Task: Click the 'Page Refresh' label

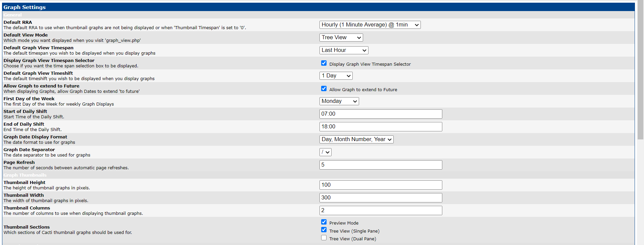Action: (19, 162)
